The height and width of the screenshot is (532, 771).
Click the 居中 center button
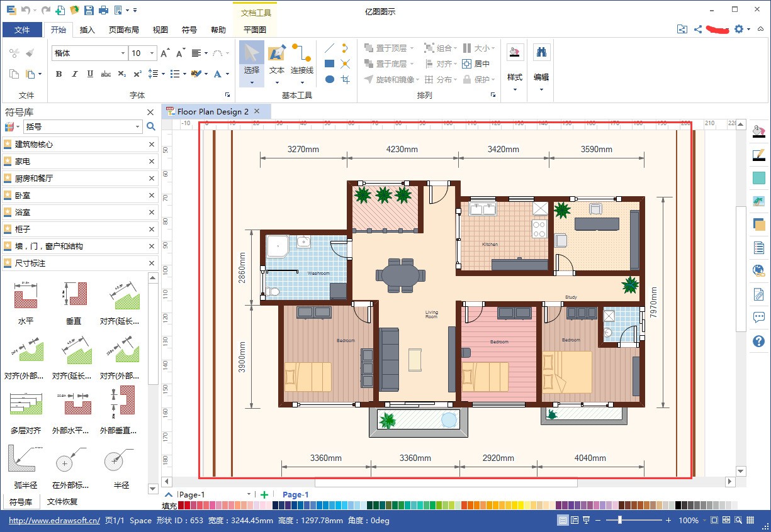coord(476,64)
